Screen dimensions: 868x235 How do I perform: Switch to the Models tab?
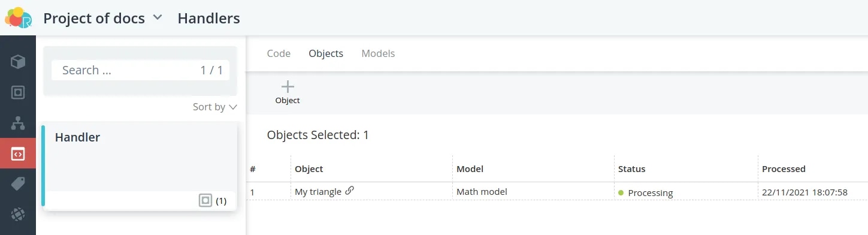click(378, 53)
